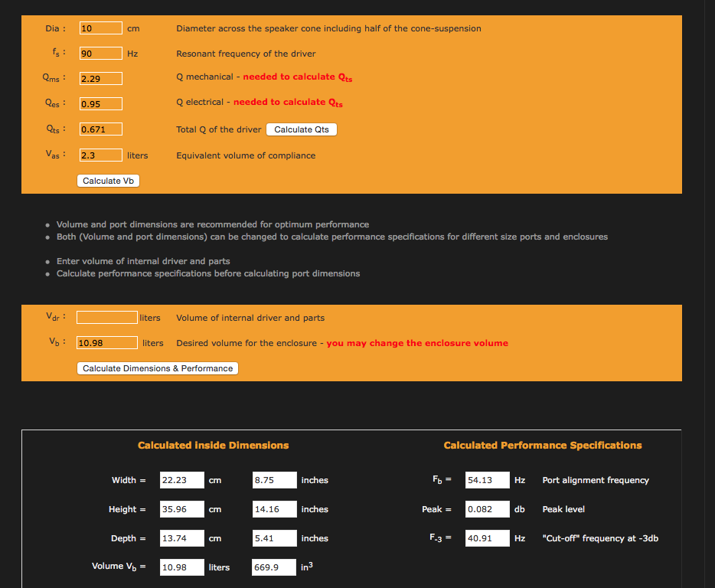Click the '"Cut-off" frequency at -3db' label
The height and width of the screenshot is (588, 715).
tap(600, 538)
